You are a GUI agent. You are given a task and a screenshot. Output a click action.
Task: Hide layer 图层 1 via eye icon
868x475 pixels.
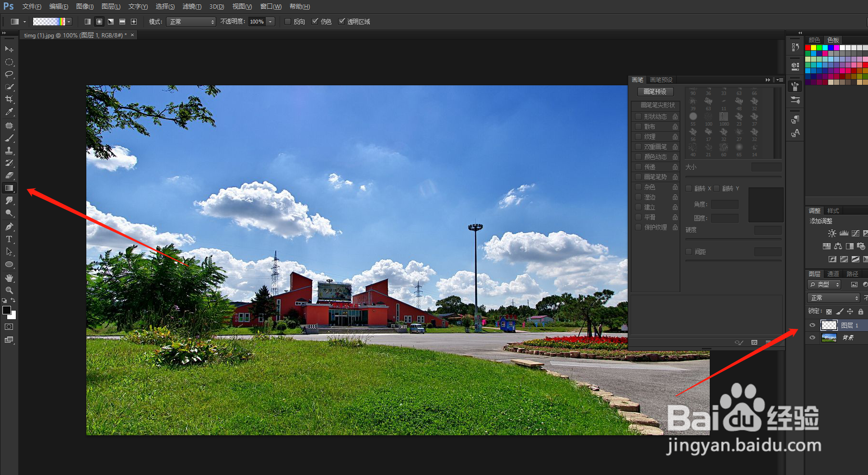812,325
